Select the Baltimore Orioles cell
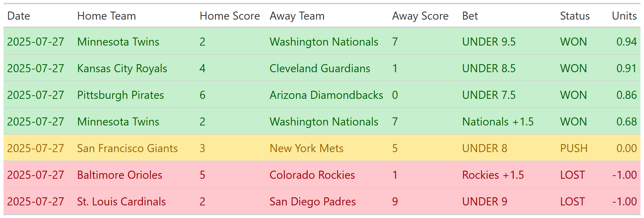The image size is (644, 218). [120, 175]
